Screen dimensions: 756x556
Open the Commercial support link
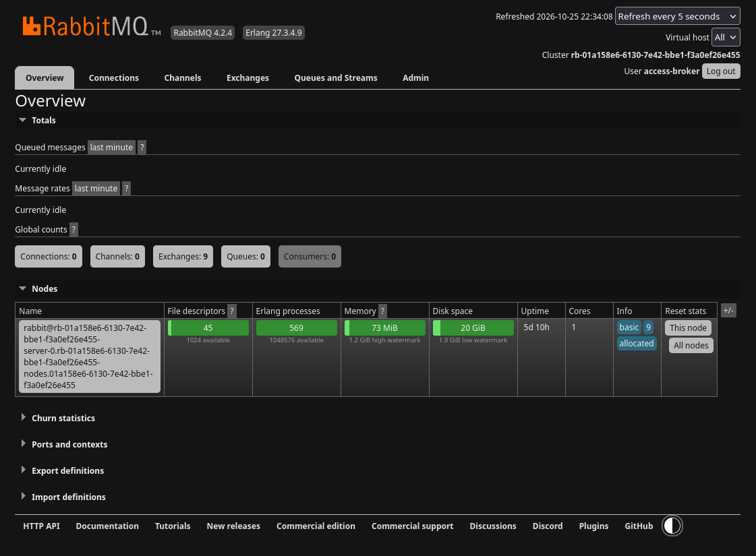pos(412,526)
